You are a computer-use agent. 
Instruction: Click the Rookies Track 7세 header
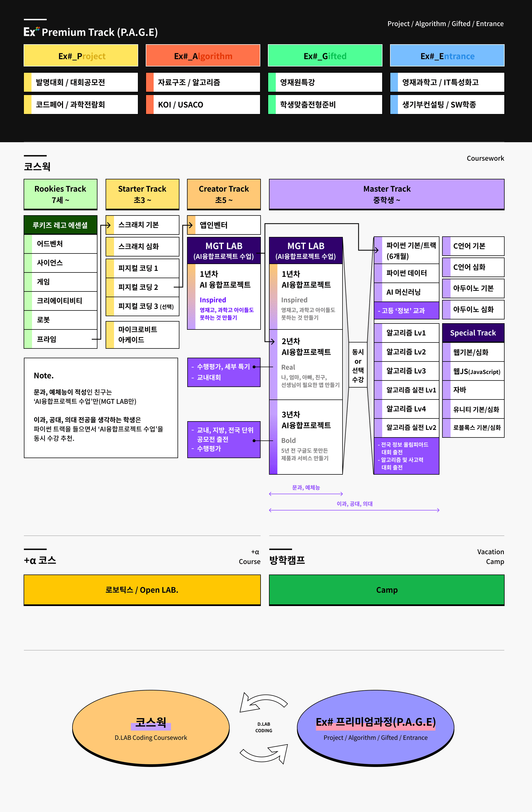pos(61,194)
